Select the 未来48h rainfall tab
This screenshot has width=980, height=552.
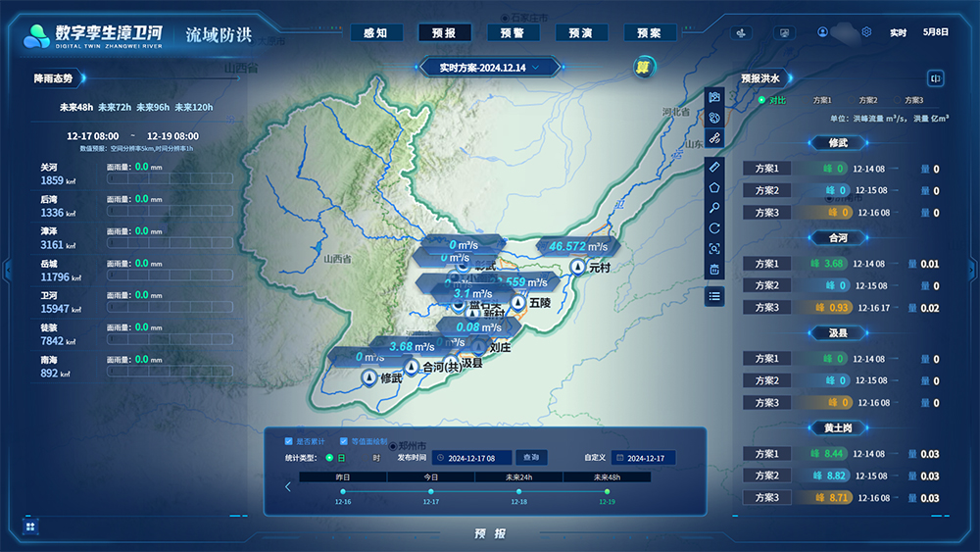coord(76,108)
